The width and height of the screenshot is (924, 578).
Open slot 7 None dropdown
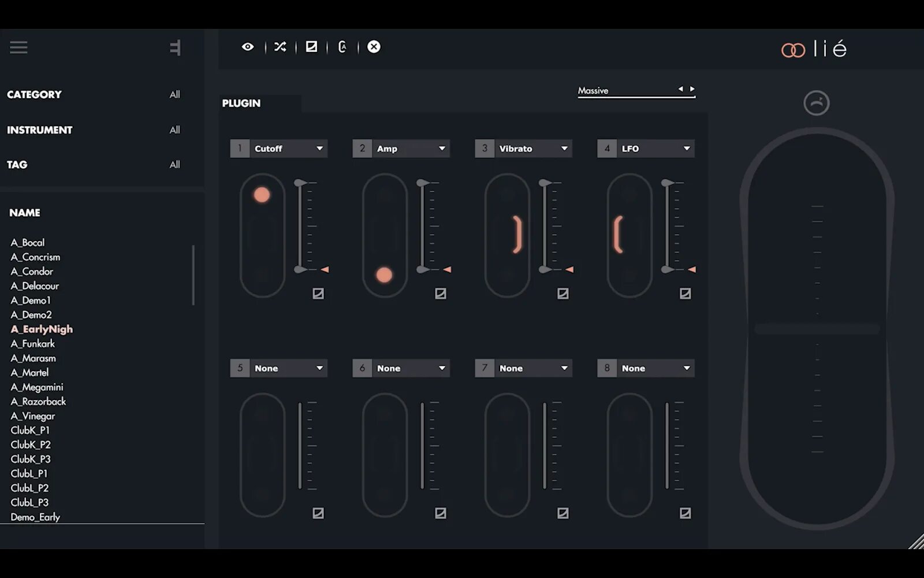pyautogui.click(x=524, y=368)
